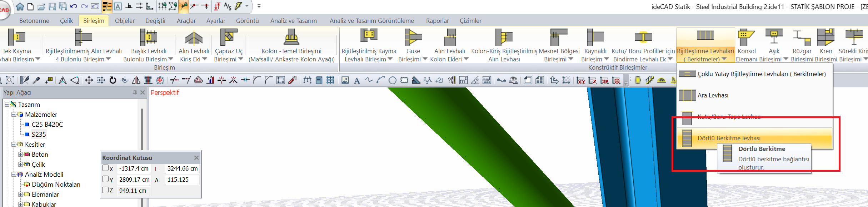Open Başlık Levhalı Bulonlu Birleşim dropdown
This screenshot has width=868, height=207.
[x=171, y=59]
